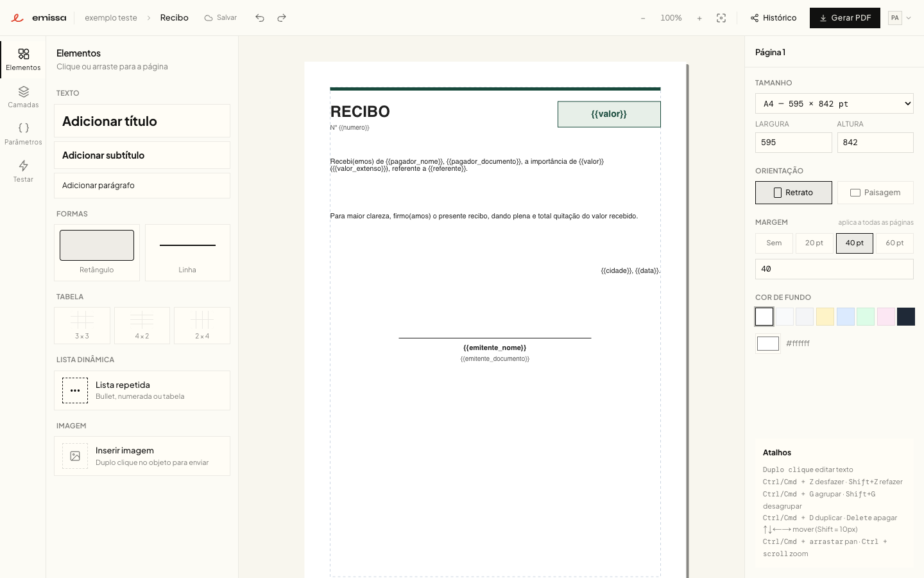
Task: Insert a 3 x 3 table
Action: click(82, 326)
